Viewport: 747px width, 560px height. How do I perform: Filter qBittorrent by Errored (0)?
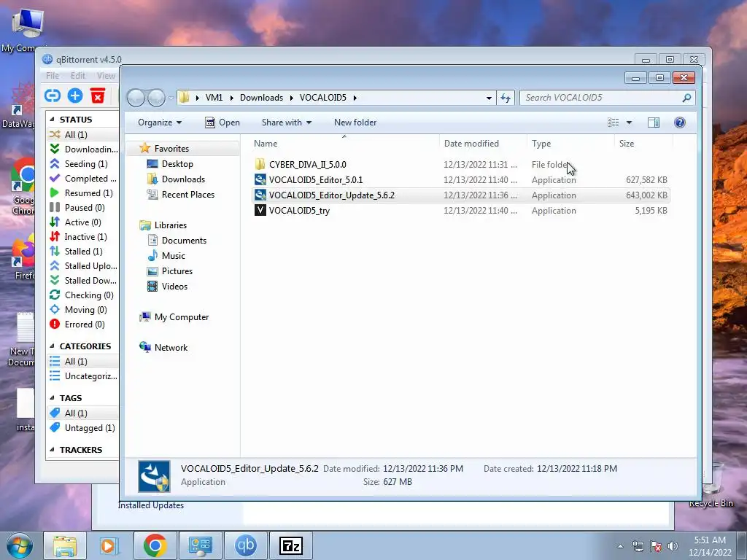coord(83,324)
